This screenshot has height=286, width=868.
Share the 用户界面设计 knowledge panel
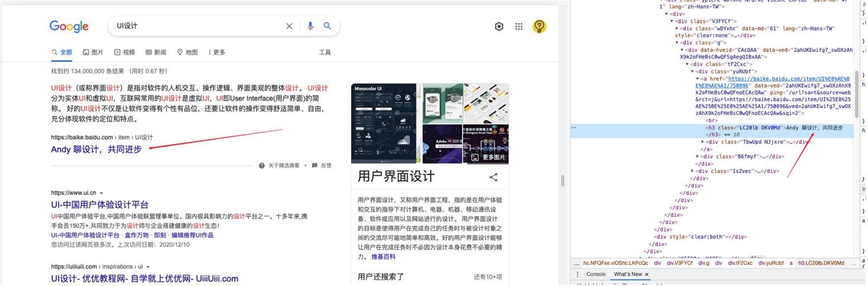[x=494, y=177]
